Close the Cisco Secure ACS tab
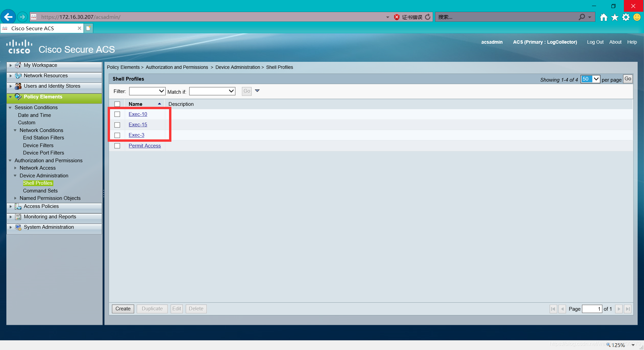This screenshot has width=644, height=350. coord(79,28)
